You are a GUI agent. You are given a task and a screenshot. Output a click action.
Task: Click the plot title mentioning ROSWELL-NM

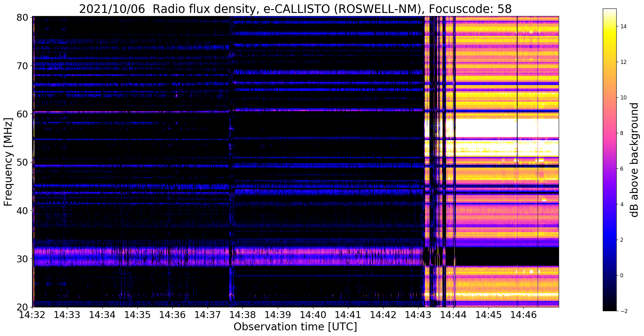[295, 9]
